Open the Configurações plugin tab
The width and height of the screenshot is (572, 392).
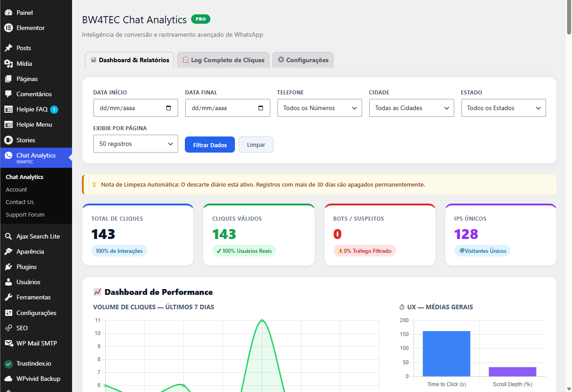pyautogui.click(x=303, y=60)
